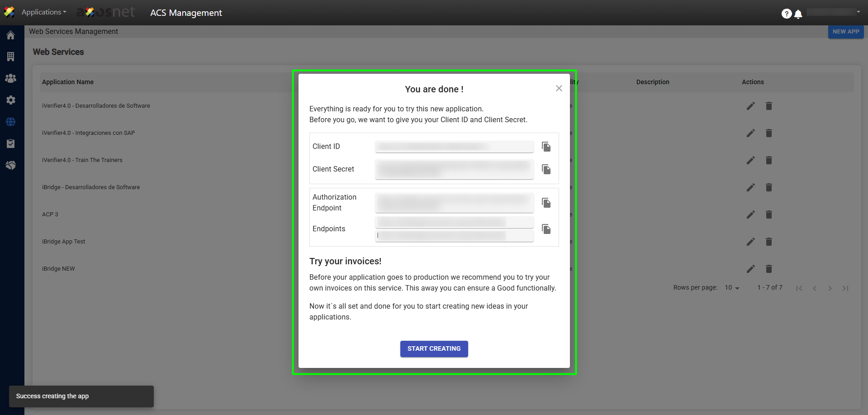Copy the Endpoints value

tap(546, 229)
